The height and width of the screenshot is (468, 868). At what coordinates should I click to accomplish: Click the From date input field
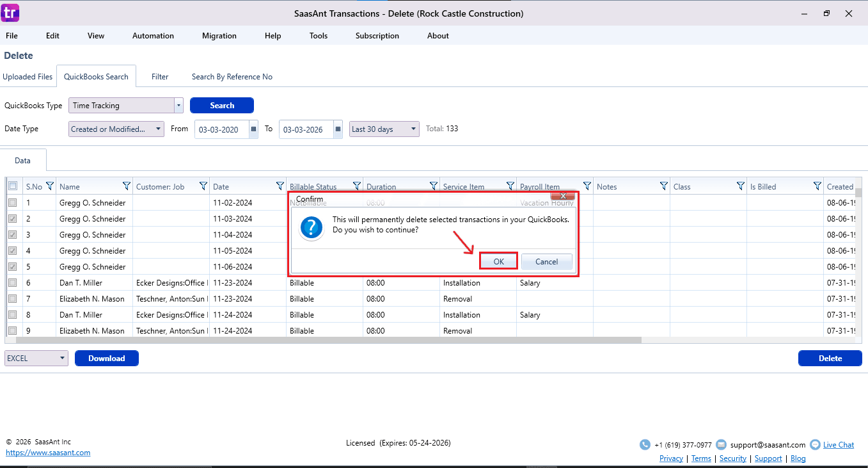point(221,129)
